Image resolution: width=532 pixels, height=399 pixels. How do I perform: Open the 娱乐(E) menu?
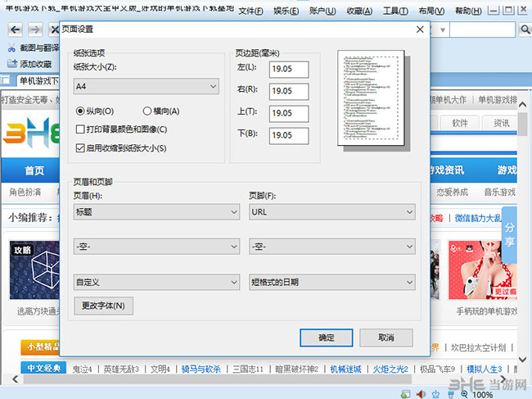pyautogui.click(x=286, y=11)
